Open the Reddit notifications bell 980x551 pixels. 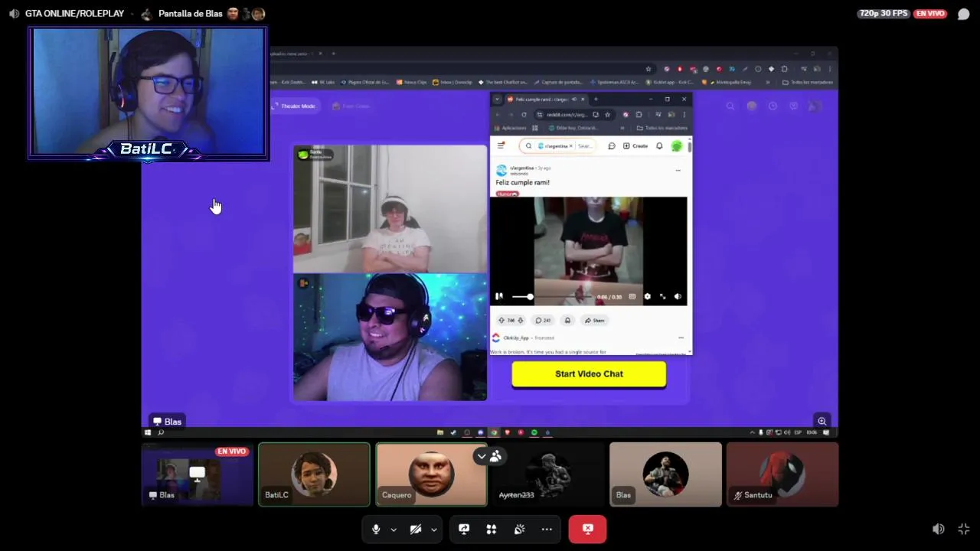(x=659, y=146)
